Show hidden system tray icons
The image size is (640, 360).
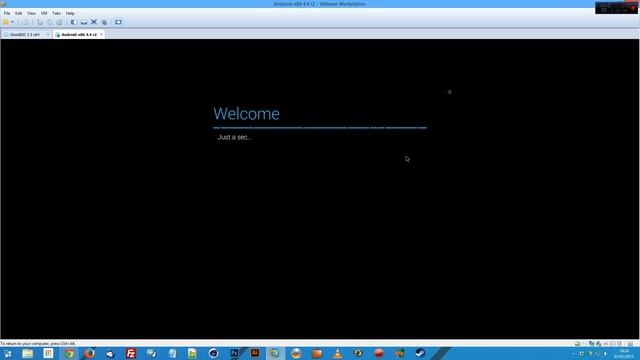(573, 354)
